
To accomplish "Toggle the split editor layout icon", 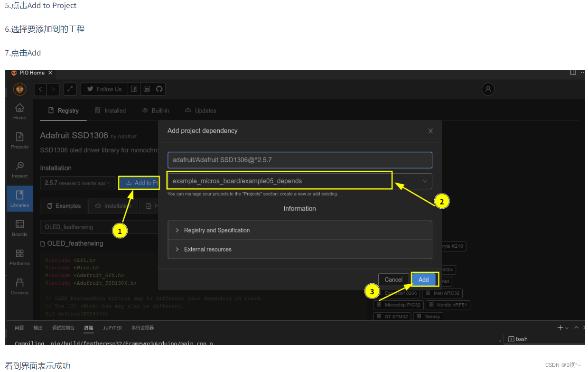I will point(573,73).
